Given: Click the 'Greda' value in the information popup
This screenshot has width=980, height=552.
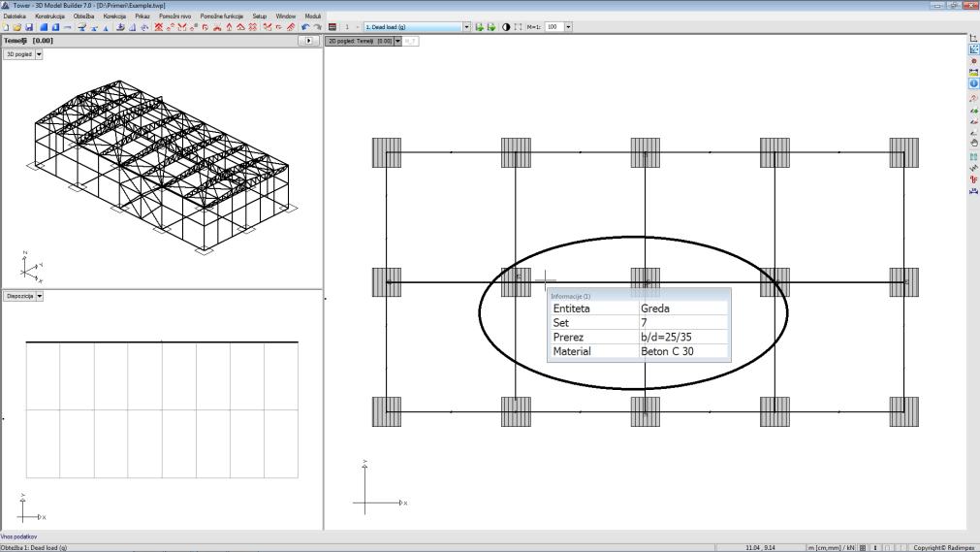Looking at the screenshot, I should (655, 308).
